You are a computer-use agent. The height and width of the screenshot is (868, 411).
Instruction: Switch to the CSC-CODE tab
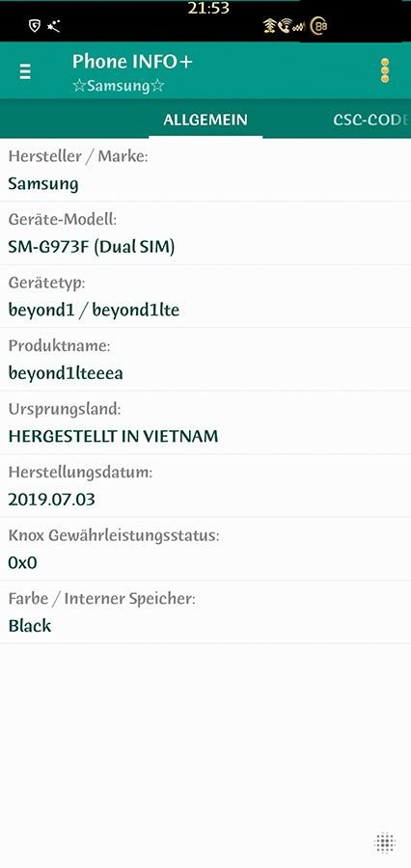pyautogui.click(x=371, y=120)
